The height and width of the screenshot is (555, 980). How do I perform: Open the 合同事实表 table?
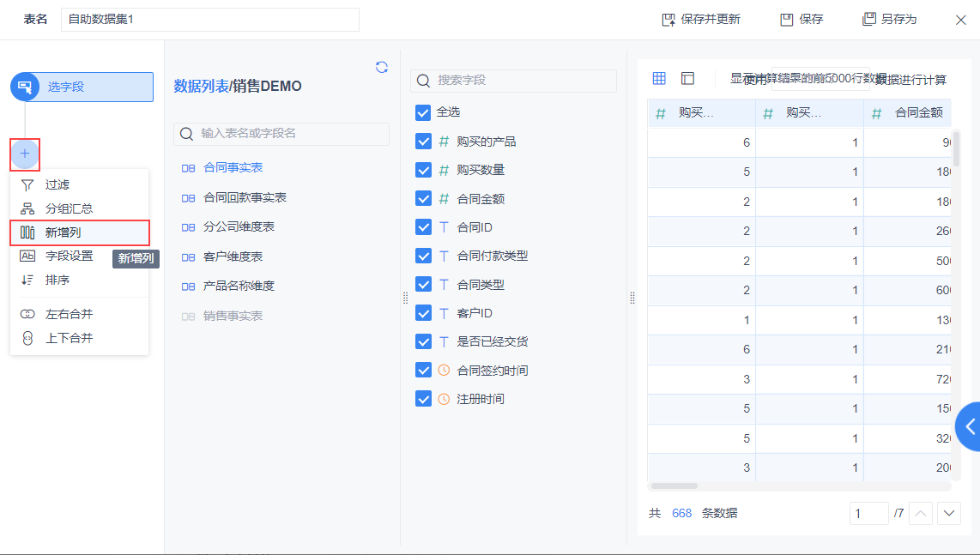pyautogui.click(x=233, y=167)
